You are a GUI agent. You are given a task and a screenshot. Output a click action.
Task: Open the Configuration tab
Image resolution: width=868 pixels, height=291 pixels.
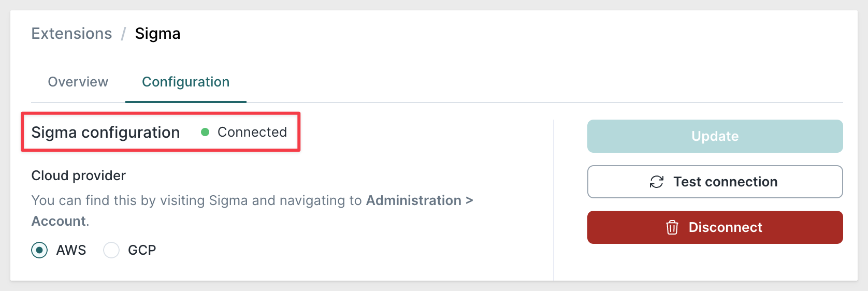(186, 82)
